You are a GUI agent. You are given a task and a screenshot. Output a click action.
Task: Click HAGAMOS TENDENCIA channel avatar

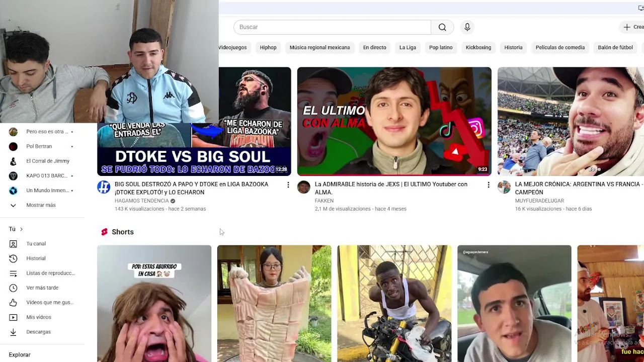coord(104,187)
